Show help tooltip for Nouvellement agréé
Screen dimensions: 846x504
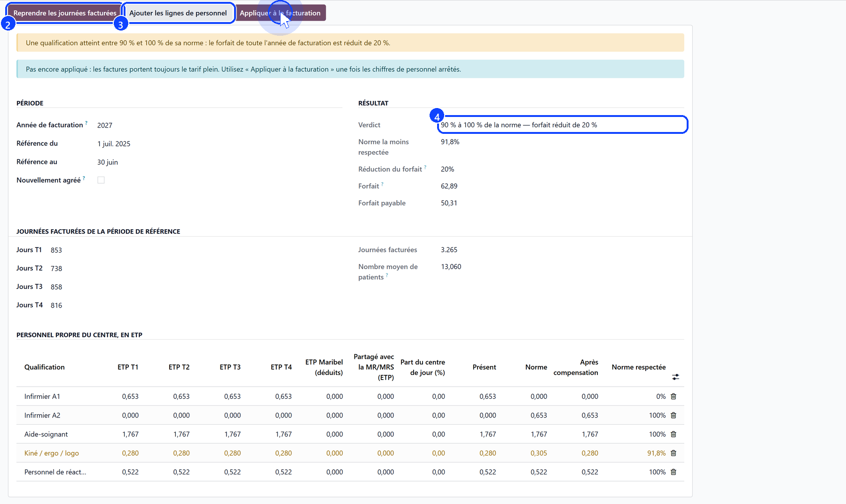[x=84, y=178]
